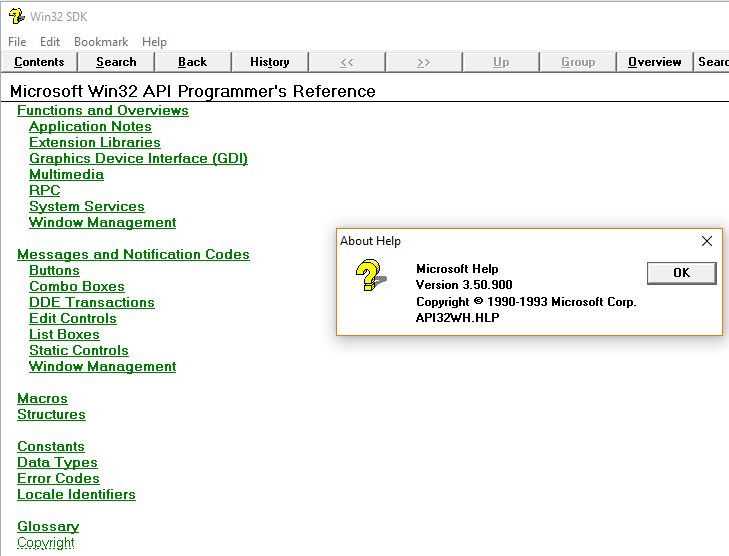Click the Search toolbar button next to Contents

tap(116, 62)
